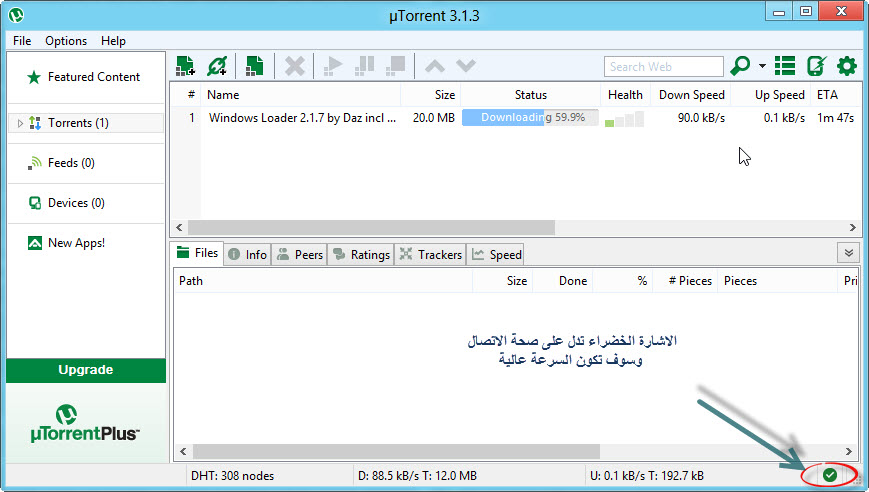Screen dimensions: 869x492
Task: Open Preferences with the gear icon
Action: (x=847, y=66)
